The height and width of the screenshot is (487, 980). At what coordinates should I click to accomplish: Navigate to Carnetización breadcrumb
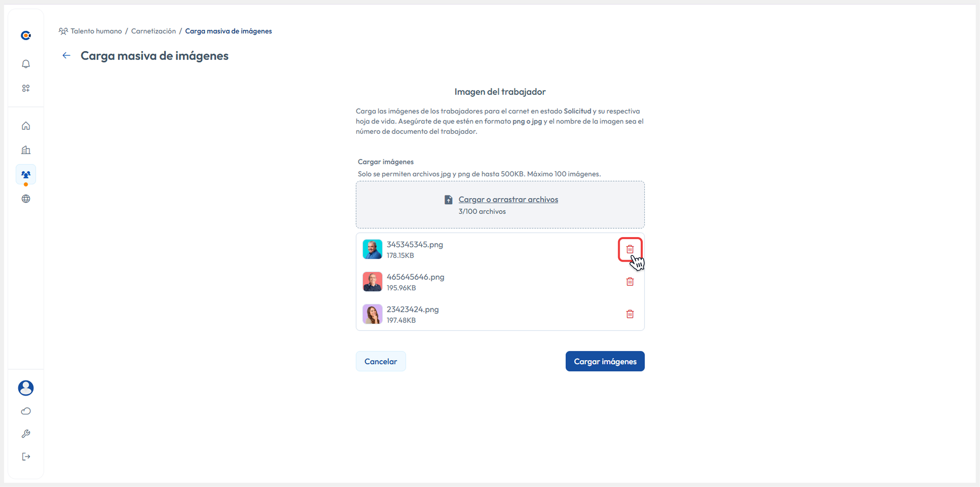coord(153,31)
